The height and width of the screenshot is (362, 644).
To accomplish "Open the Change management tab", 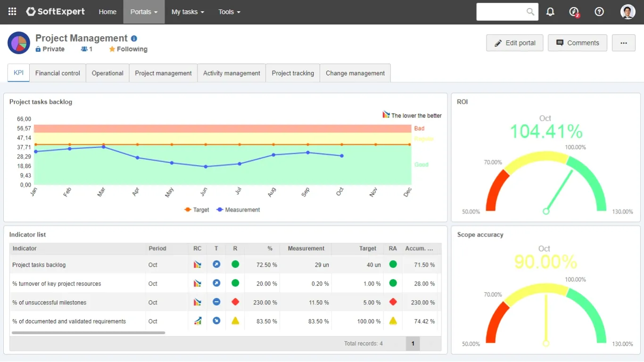I will (x=355, y=73).
